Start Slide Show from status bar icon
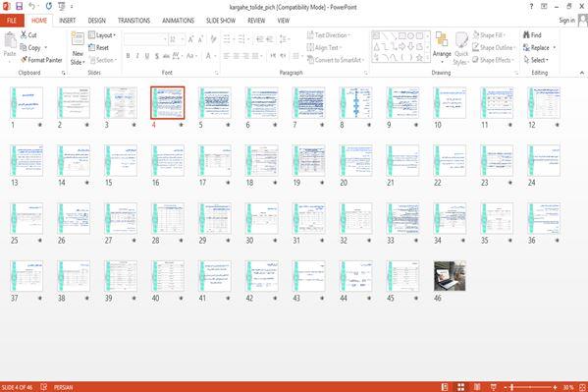Viewport: 588px width, 392px height. [494, 387]
